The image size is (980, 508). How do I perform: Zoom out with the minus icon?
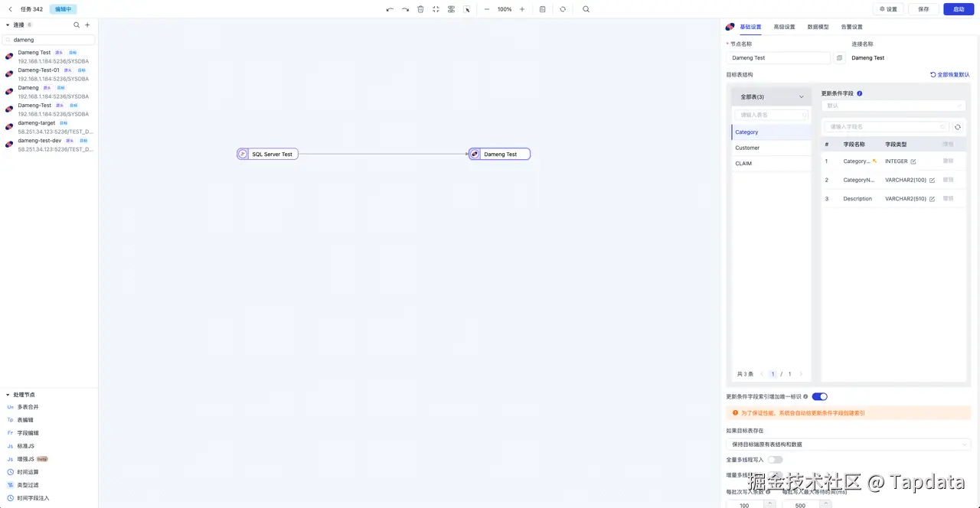[x=487, y=9]
